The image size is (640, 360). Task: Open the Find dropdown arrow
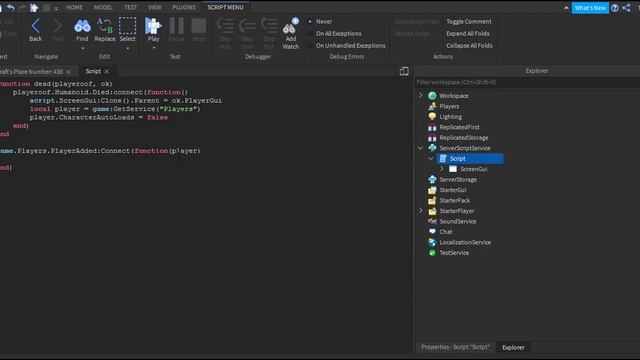click(82, 49)
